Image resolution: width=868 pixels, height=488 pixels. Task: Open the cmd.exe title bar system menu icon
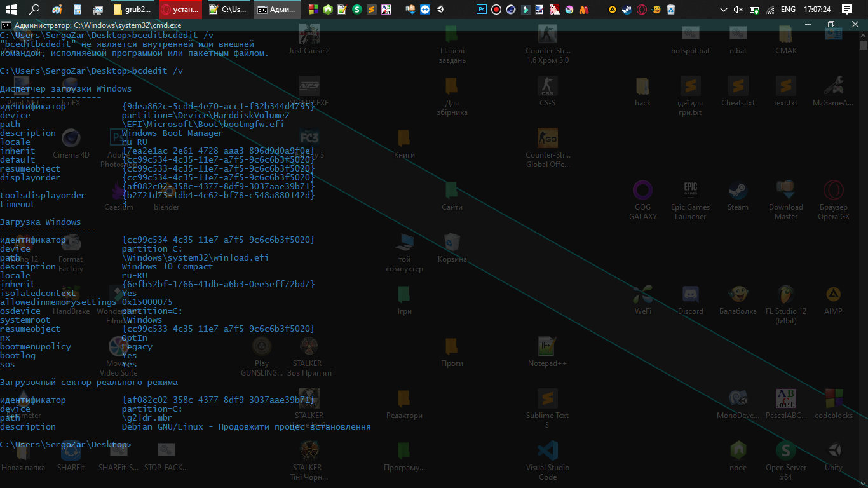pos(5,25)
